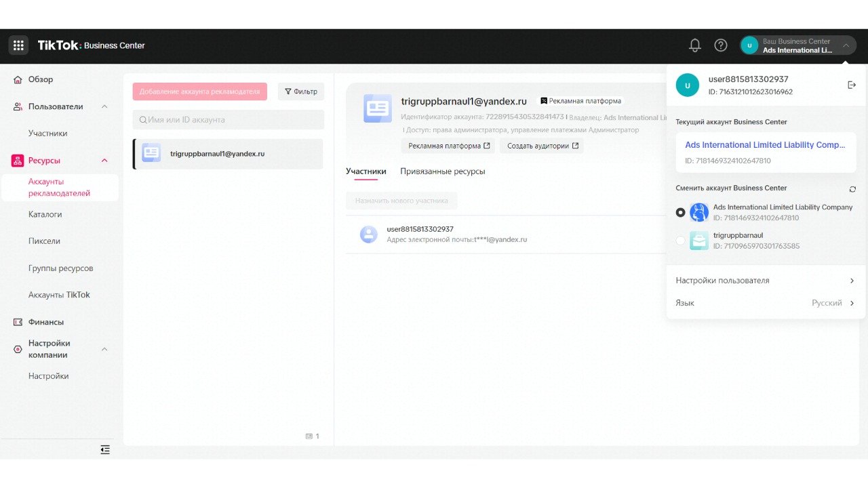
Task: Collapse the Пользователи section chevron
Action: click(104, 107)
